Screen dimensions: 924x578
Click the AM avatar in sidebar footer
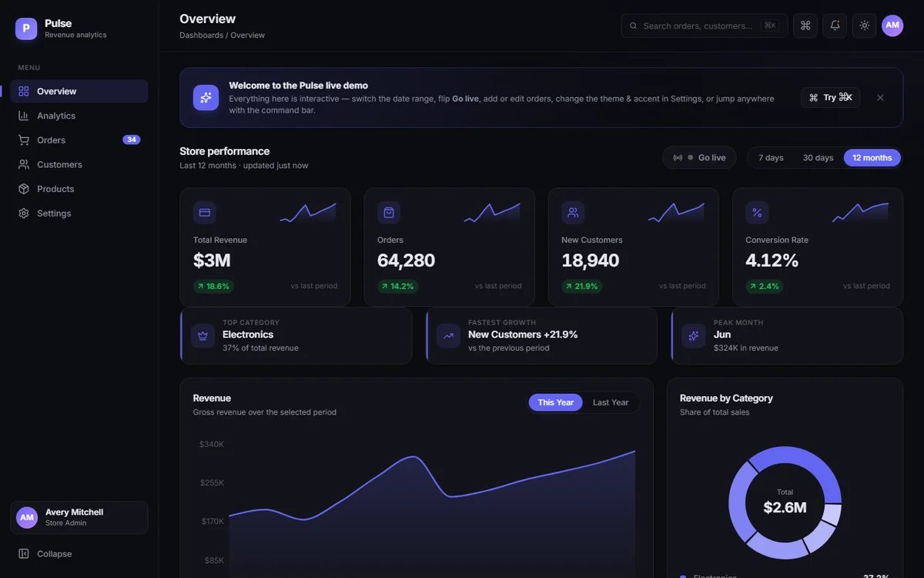coord(27,518)
